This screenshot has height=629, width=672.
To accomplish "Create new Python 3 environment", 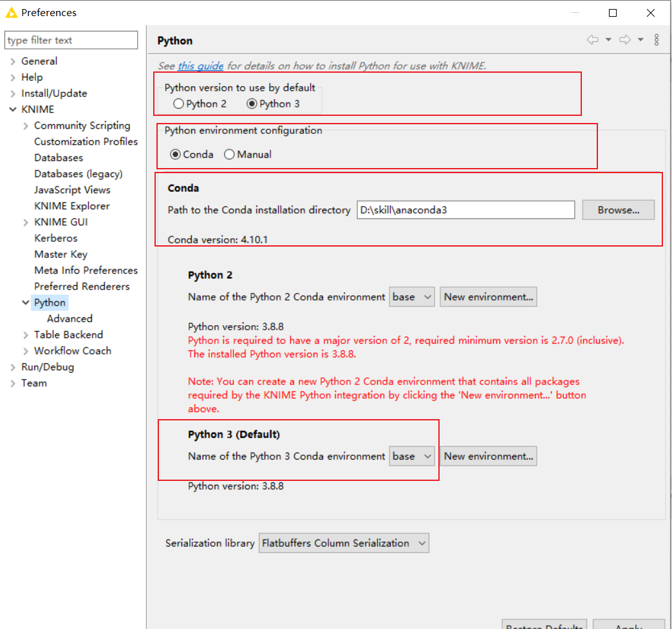I will tap(488, 456).
